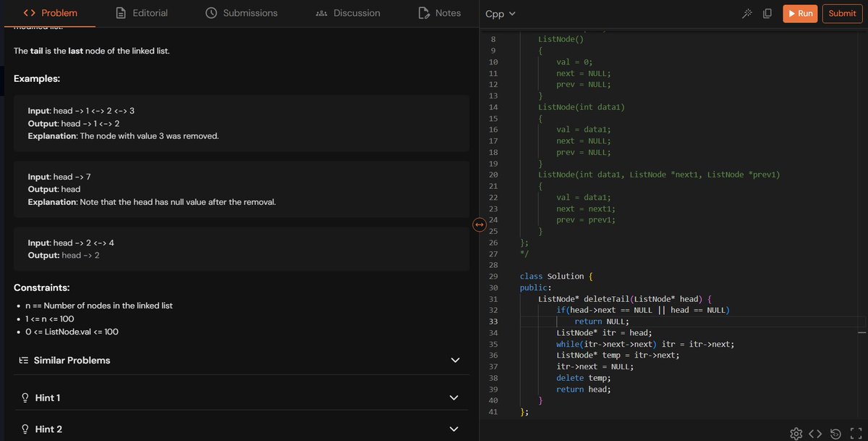The width and height of the screenshot is (868, 441).
Task: Submit the solution
Action: [x=843, y=14]
